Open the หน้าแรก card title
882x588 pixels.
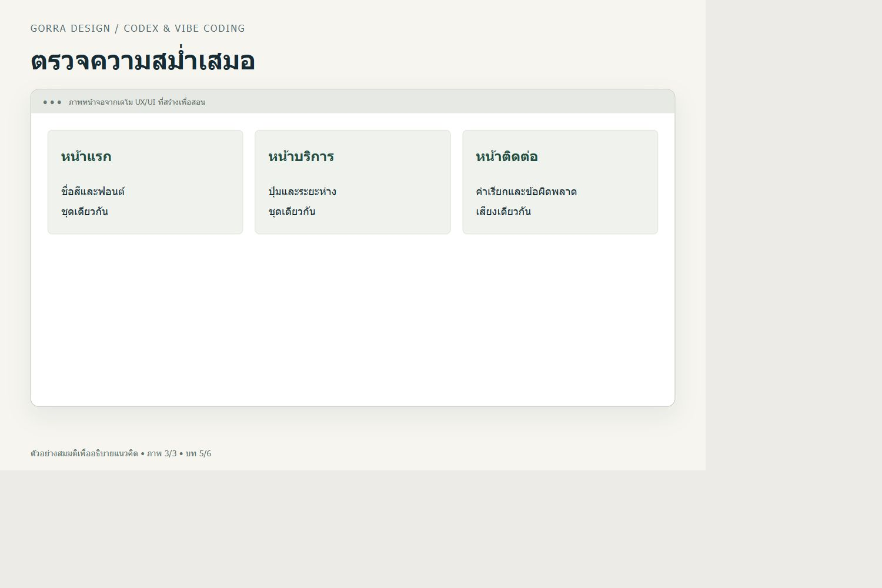[x=86, y=156]
